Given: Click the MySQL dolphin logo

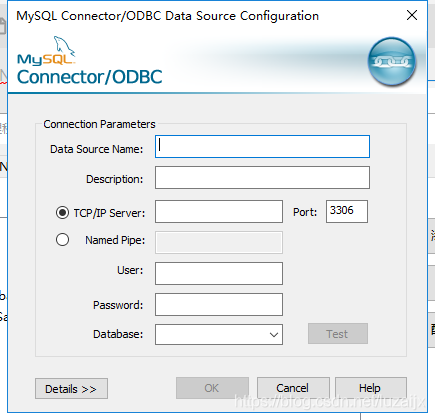Looking at the screenshot, I should 47,50.
